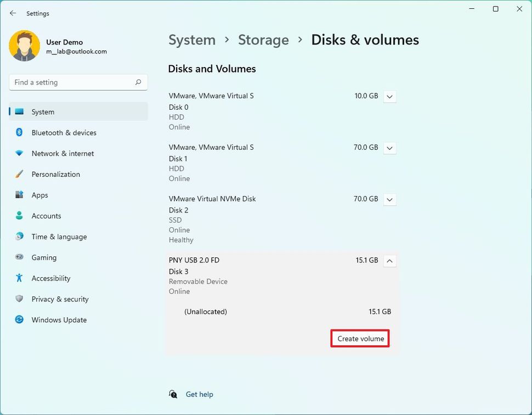Expand details for Disk 0
The height and width of the screenshot is (415, 532).
click(x=389, y=96)
